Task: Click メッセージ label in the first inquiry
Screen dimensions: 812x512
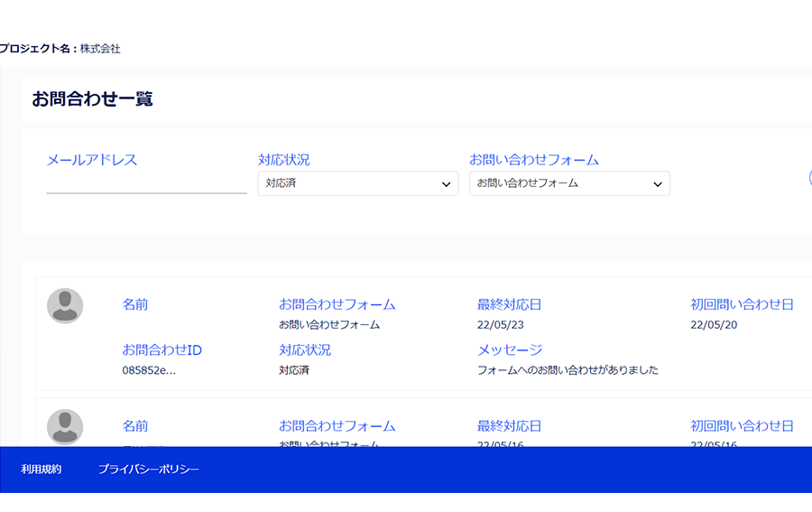Action: (x=510, y=350)
